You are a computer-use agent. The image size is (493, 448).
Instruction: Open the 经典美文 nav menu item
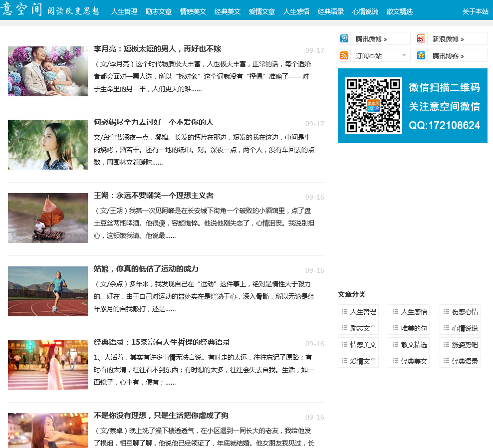[x=228, y=11]
